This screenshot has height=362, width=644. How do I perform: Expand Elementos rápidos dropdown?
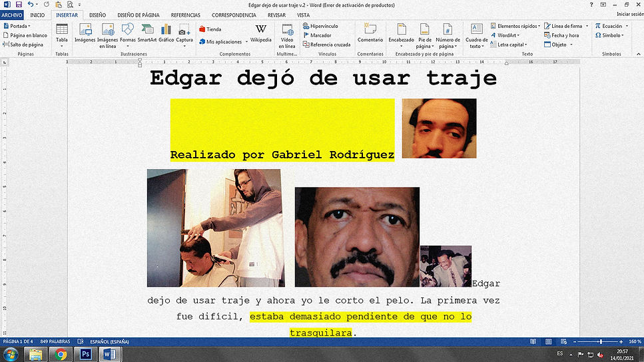515,26
